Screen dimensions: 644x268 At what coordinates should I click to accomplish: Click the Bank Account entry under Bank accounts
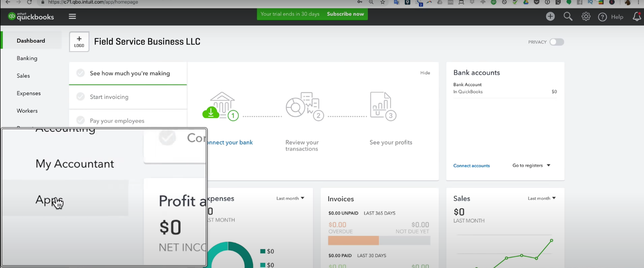click(505, 88)
